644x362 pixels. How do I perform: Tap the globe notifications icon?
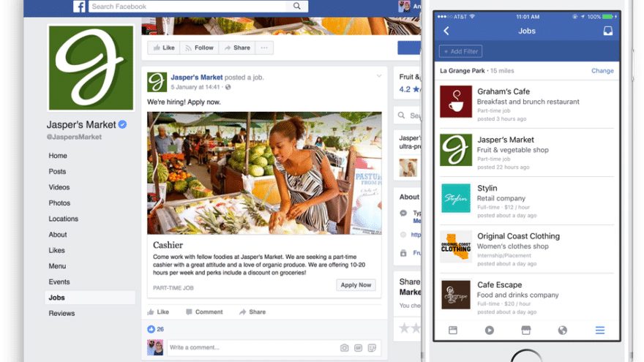coord(562,330)
